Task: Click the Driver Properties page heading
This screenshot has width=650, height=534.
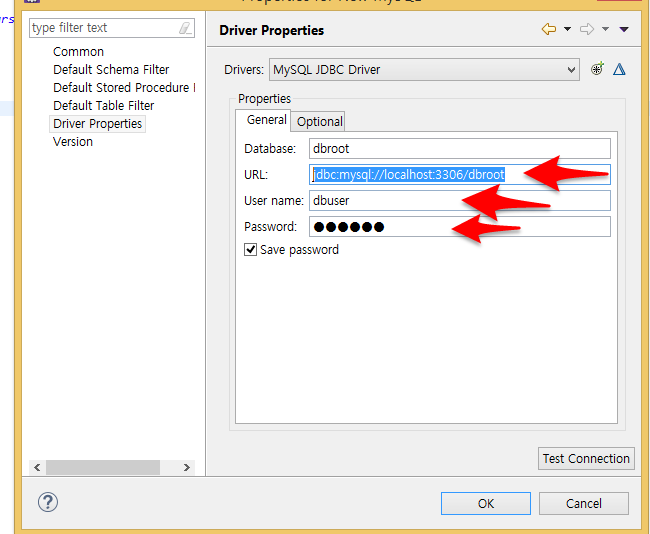Action: pos(272,30)
